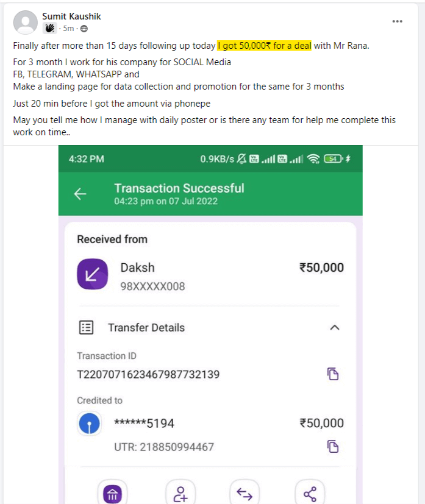
Task: Open PhonePe home via the bank building icon
Action: click(113, 492)
